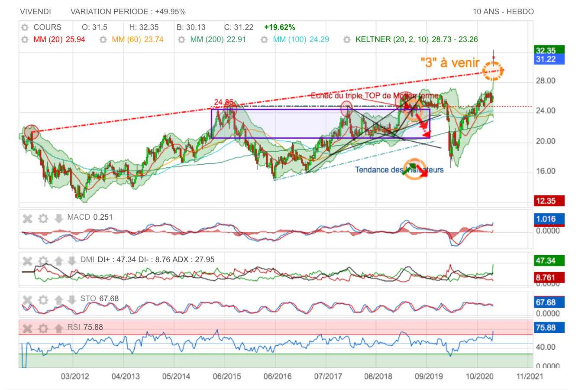This screenshot has width=588, height=390.
Task: Click the MM (60) 23.74 label
Action: pyautogui.click(x=138, y=39)
